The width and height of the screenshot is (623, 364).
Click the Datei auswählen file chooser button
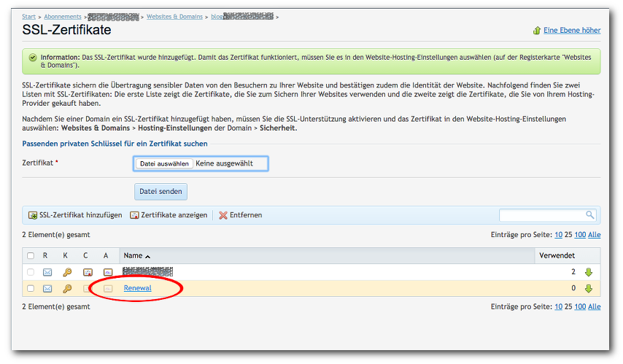pos(164,163)
